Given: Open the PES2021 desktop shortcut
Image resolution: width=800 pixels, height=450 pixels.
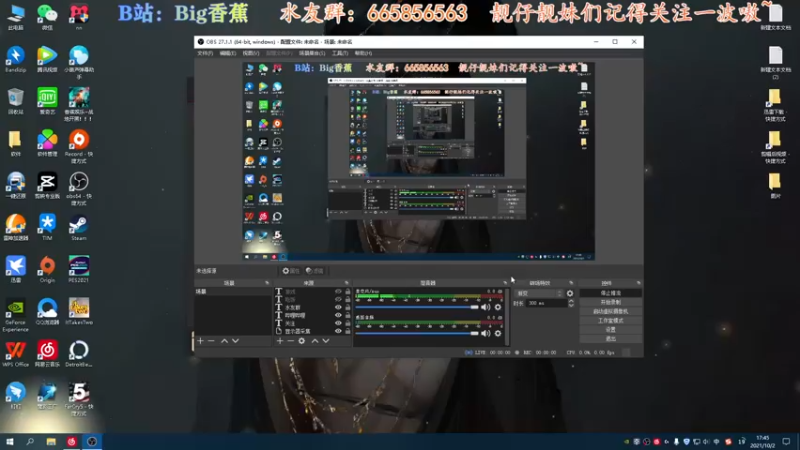Looking at the screenshot, I should 79,269.
